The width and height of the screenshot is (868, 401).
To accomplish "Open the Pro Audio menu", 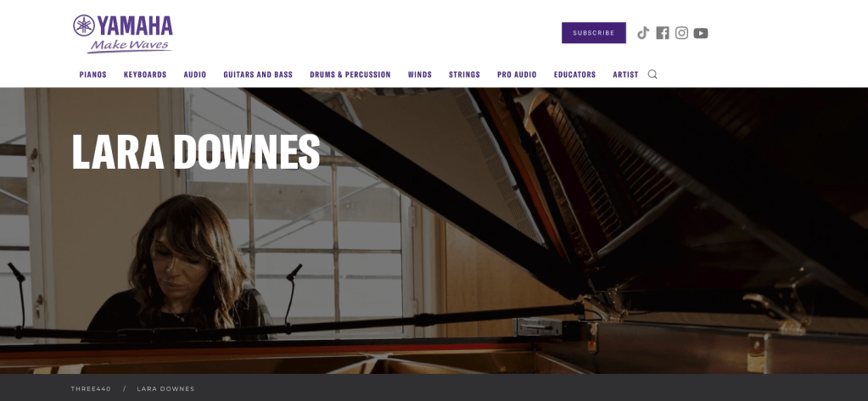I will click(517, 75).
